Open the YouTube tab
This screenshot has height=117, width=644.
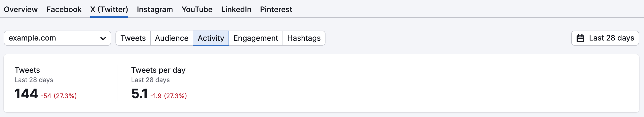pyautogui.click(x=197, y=9)
